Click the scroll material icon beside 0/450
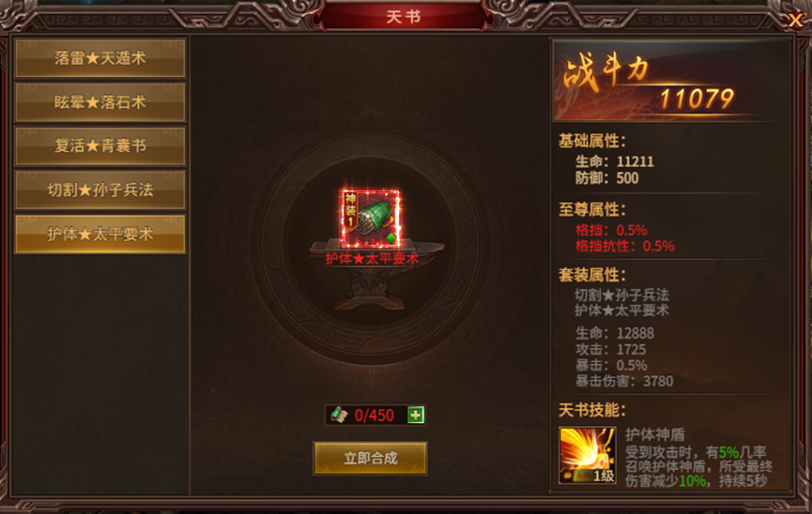This screenshot has width=812, height=514. [339, 415]
